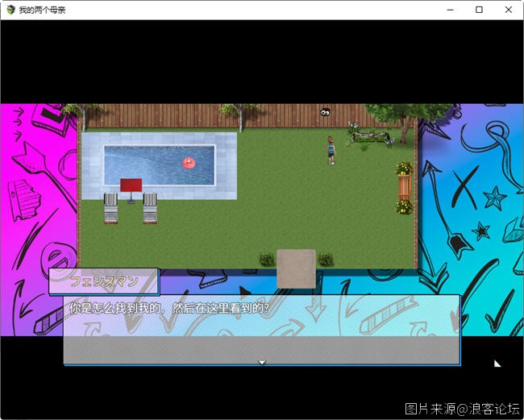Click the yellow flowers above the bench
The image size is (524, 420).
tap(404, 168)
